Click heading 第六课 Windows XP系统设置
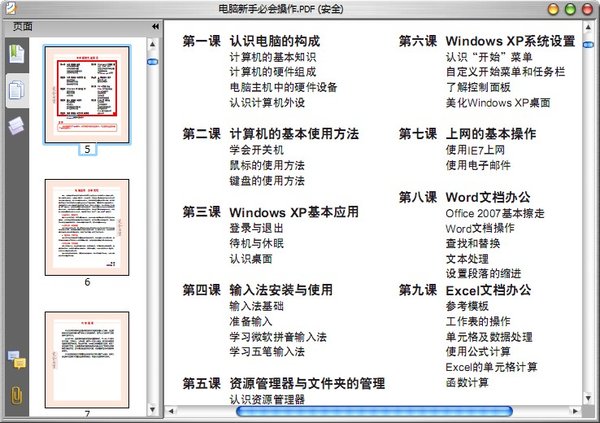The height and width of the screenshot is (423, 600). click(x=487, y=41)
